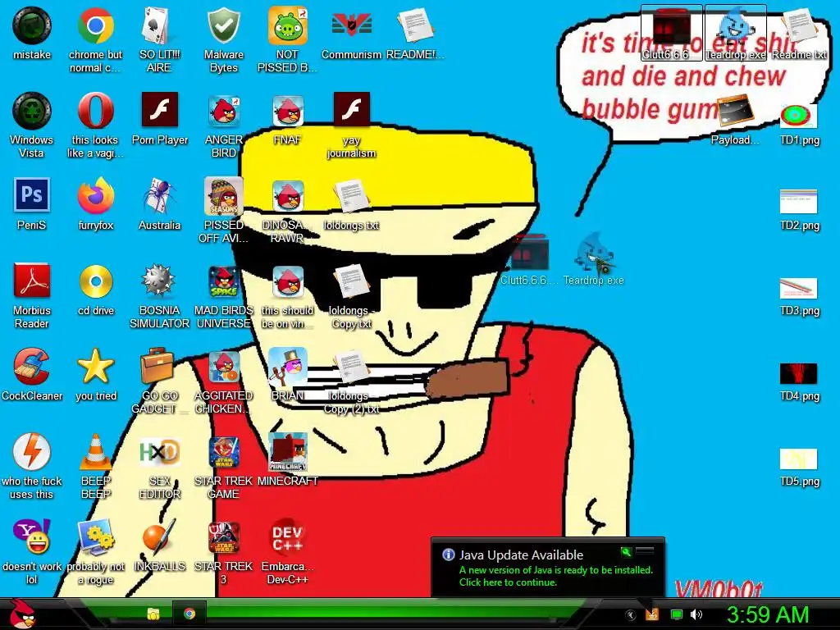Open the "Windows Vista" recycle bin icon
This screenshot has height=630, width=840.
coord(32,125)
